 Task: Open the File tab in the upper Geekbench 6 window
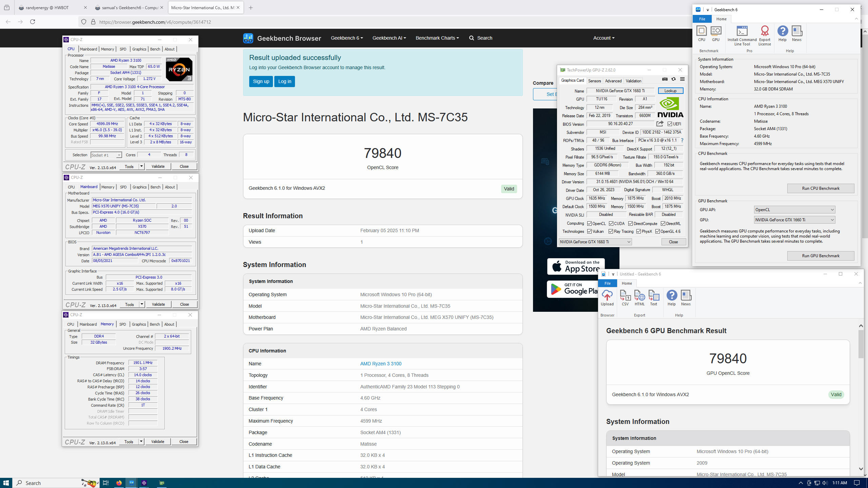click(702, 19)
